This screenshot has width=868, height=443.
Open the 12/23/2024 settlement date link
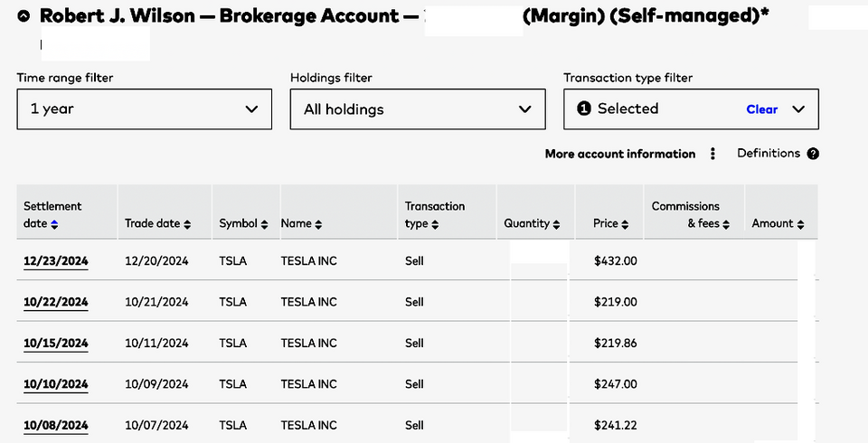point(56,261)
